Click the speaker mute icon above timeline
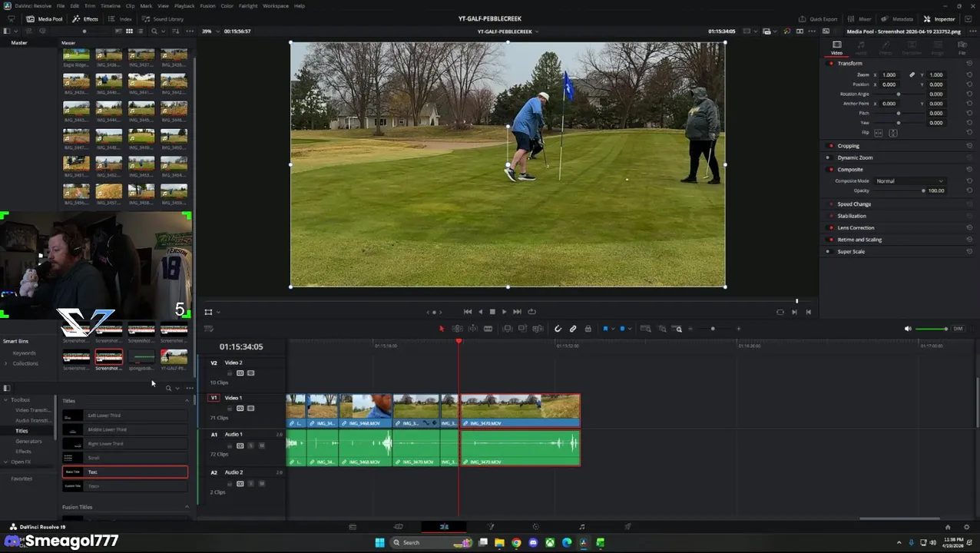This screenshot has height=553, width=980. 908,329
